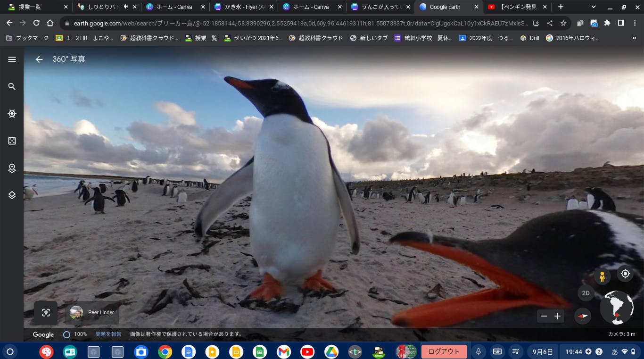The width and height of the screenshot is (644, 359).
Task: Toggle the Japanese input method indicator
Action: [615, 352]
